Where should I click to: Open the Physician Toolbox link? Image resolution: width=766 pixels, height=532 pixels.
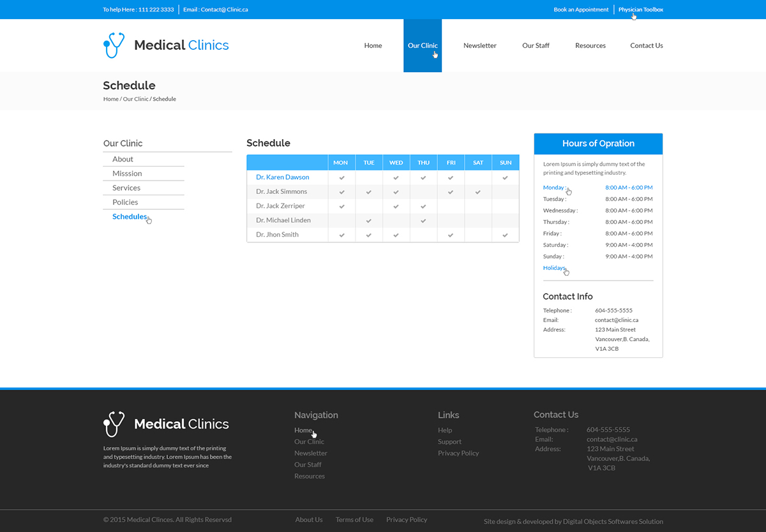click(641, 10)
